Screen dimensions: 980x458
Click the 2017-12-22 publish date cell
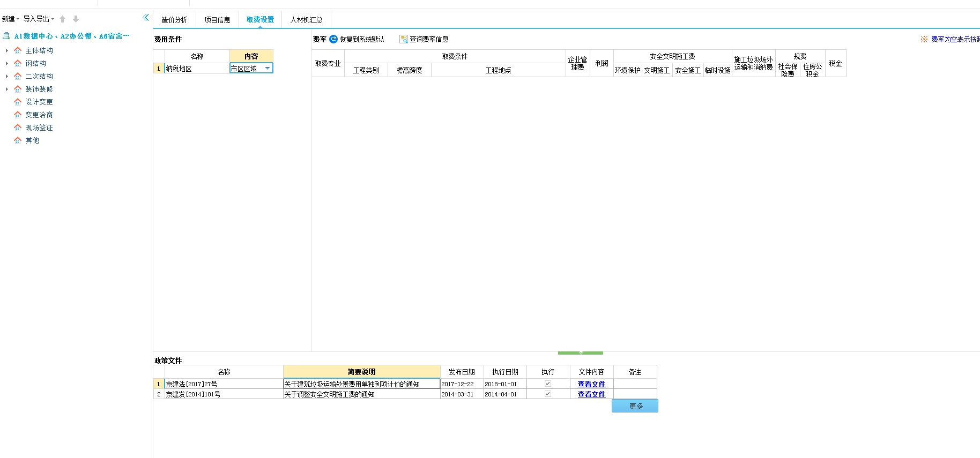462,384
